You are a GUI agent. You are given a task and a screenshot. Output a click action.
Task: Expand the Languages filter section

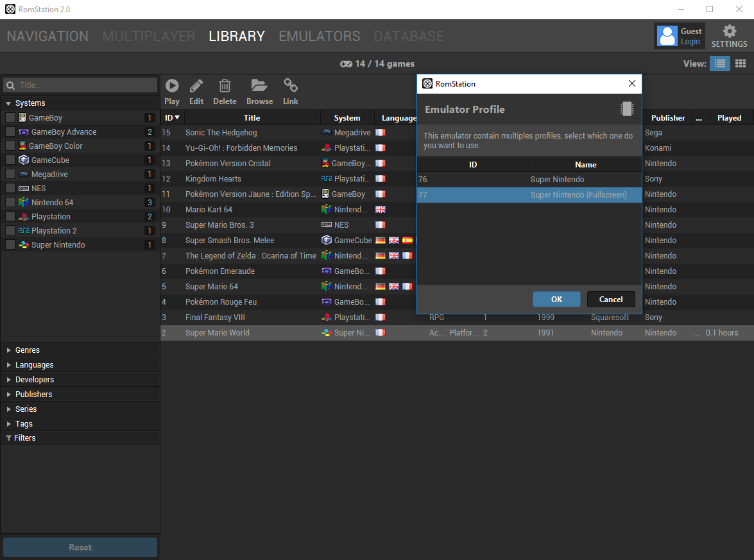8,365
